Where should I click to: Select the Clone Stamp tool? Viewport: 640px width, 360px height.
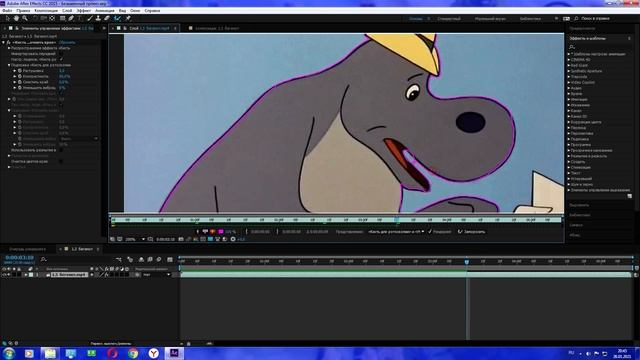(x=98, y=18)
